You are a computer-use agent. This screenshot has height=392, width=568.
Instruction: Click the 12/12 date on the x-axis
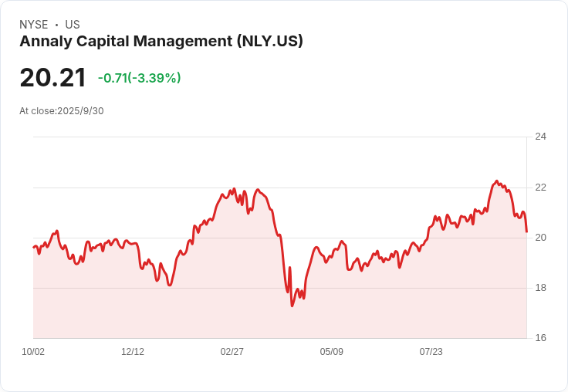pos(133,352)
